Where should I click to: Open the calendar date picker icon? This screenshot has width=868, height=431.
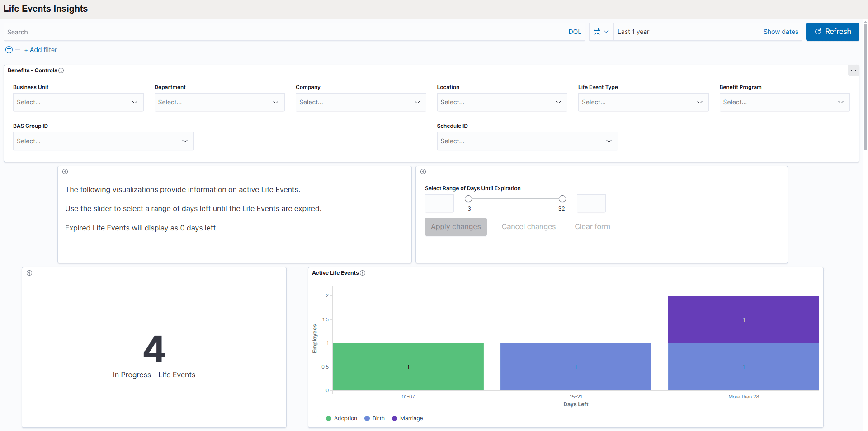598,32
